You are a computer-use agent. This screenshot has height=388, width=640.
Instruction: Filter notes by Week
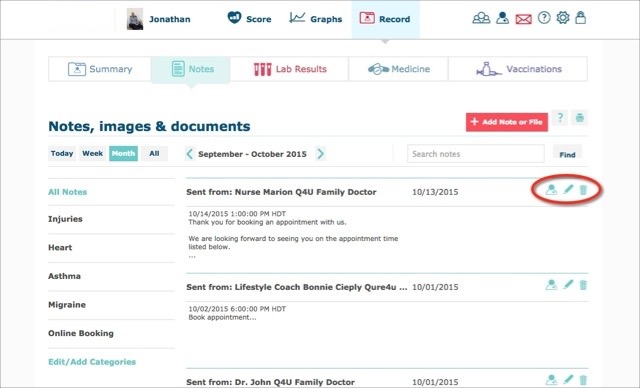click(93, 153)
